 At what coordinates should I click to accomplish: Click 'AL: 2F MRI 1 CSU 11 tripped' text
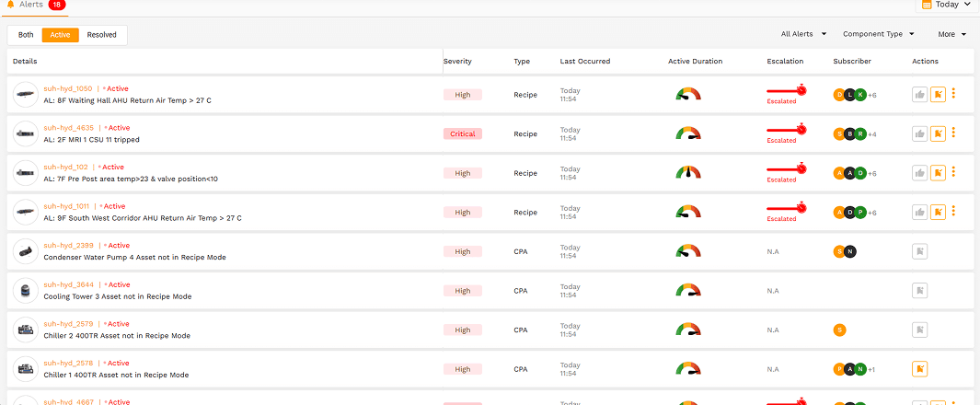click(91, 140)
